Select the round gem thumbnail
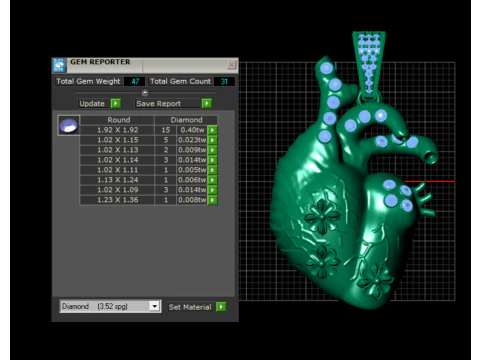The height and width of the screenshot is (360, 480). pyautogui.click(x=69, y=125)
